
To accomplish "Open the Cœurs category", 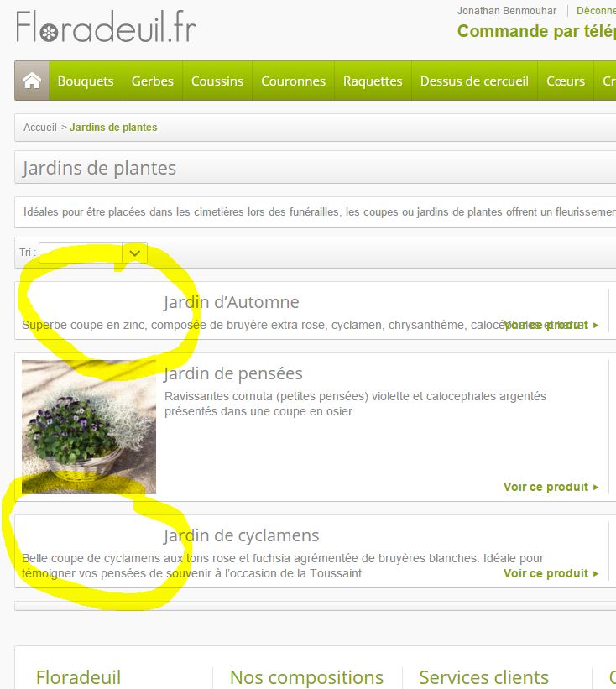I will coord(566,81).
